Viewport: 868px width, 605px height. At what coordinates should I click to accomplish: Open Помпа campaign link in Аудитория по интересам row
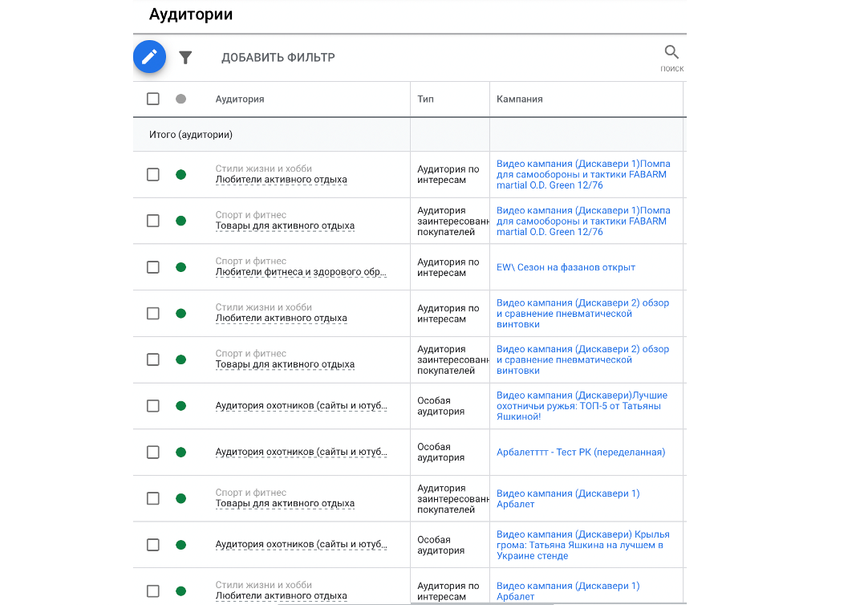(x=583, y=174)
